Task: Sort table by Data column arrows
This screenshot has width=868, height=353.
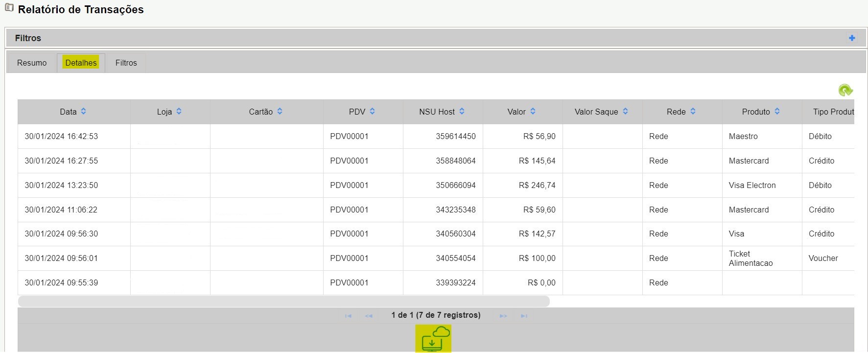Action: [x=83, y=112]
